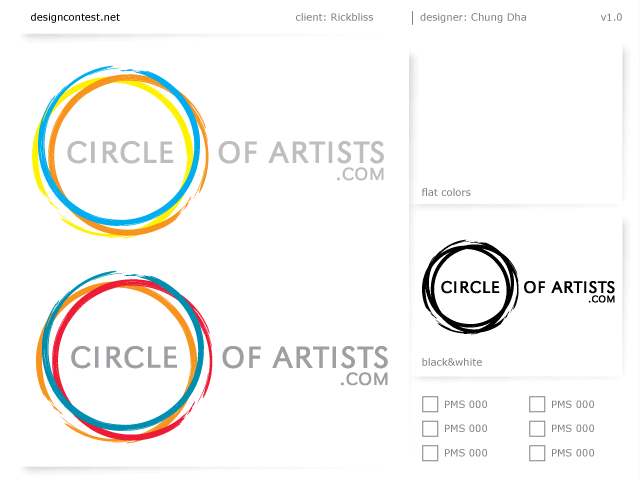Click the .COM text under the red-teal logo
Image resolution: width=640 pixels, height=480 pixels.
click(363, 379)
